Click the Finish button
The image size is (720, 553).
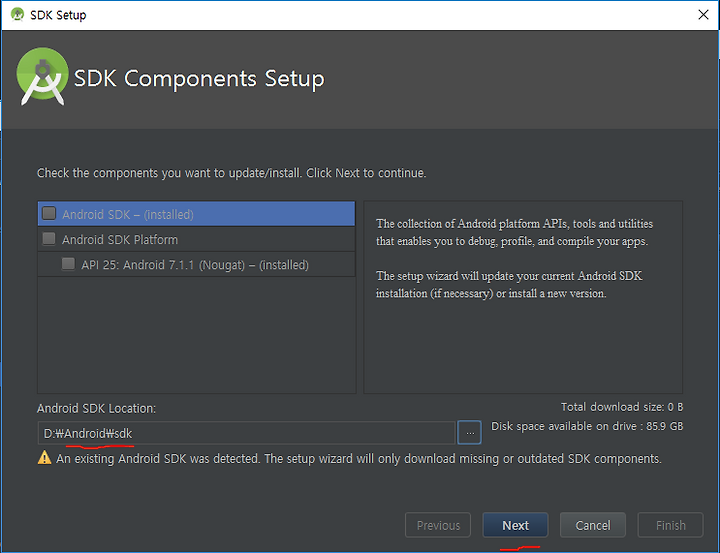pos(670,525)
